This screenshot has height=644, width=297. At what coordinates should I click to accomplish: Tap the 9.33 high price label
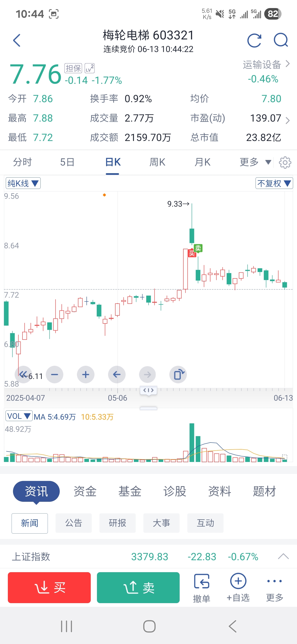(x=178, y=204)
